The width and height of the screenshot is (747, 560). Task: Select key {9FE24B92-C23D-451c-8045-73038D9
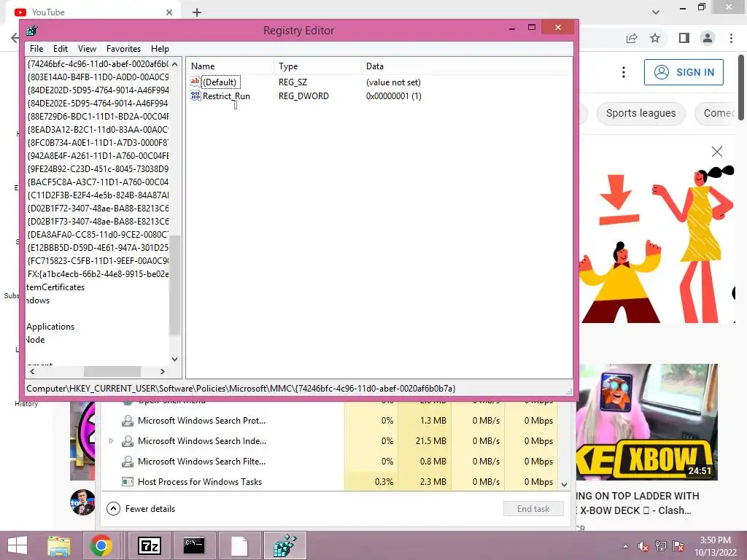[x=98, y=169]
